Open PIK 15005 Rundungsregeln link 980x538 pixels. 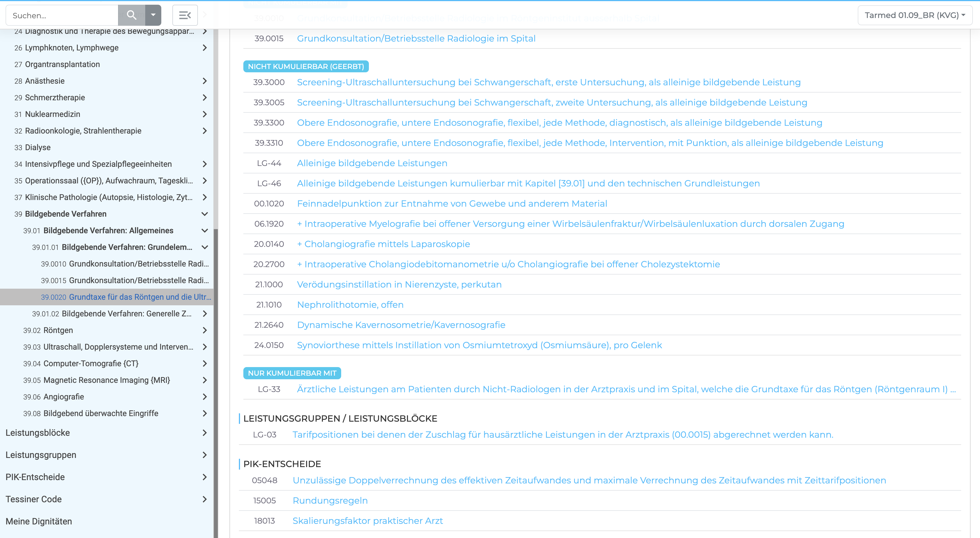(x=330, y=500)
